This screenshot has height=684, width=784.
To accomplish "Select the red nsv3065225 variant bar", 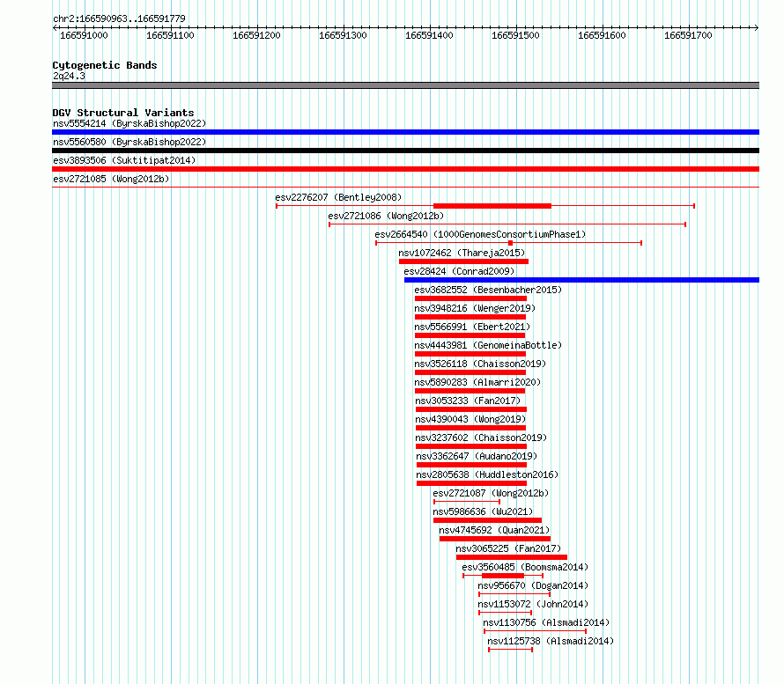I will (x=512, y=557).
